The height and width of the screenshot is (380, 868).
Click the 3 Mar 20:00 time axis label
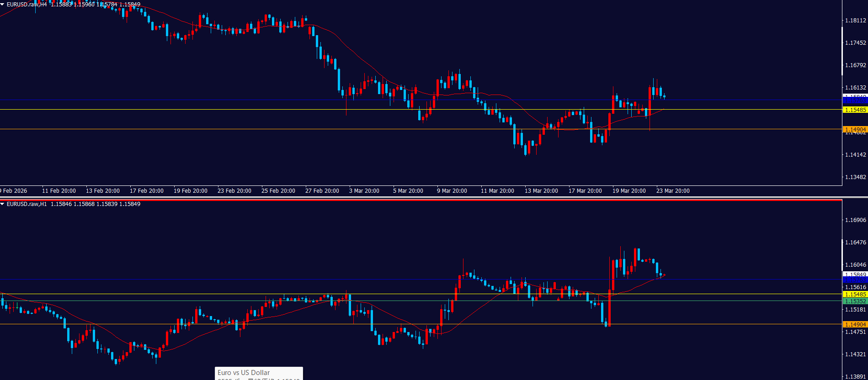(364, 191)
